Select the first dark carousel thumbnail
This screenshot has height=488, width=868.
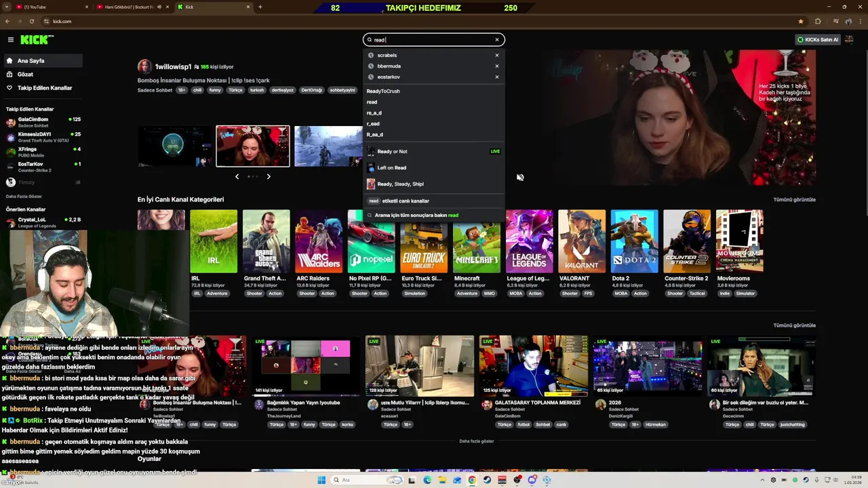(x=175, y=146)
